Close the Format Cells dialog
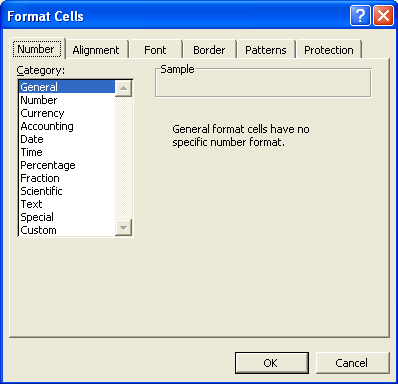 coord(383,16)
